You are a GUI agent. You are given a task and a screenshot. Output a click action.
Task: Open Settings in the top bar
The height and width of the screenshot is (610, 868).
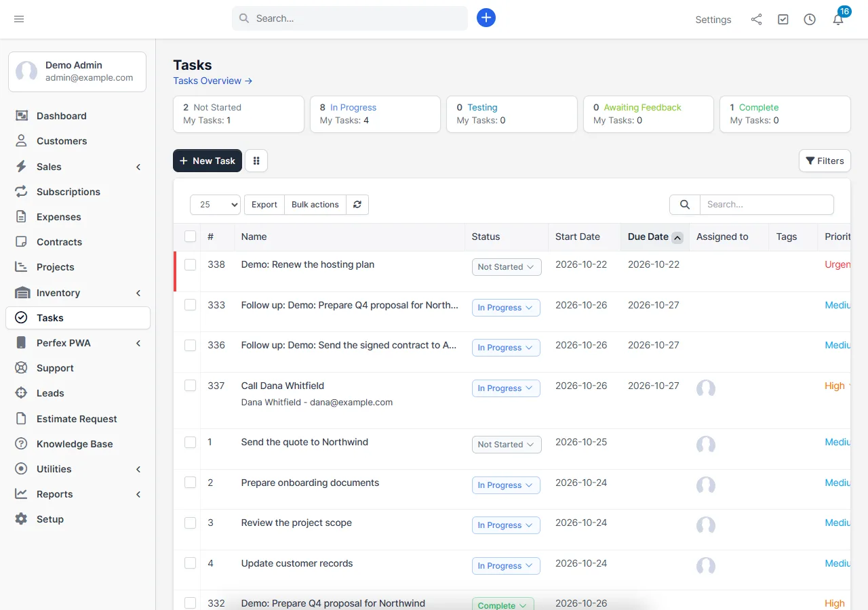(x=713, y=20)
